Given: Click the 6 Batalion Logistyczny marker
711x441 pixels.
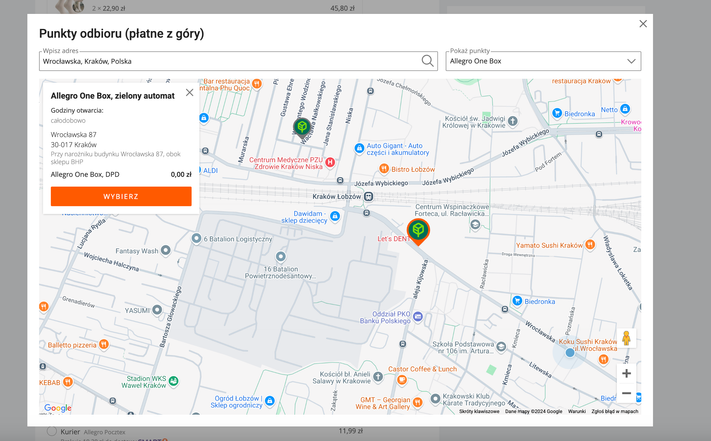Looking at the screenshot, I should tap(196, 238).
